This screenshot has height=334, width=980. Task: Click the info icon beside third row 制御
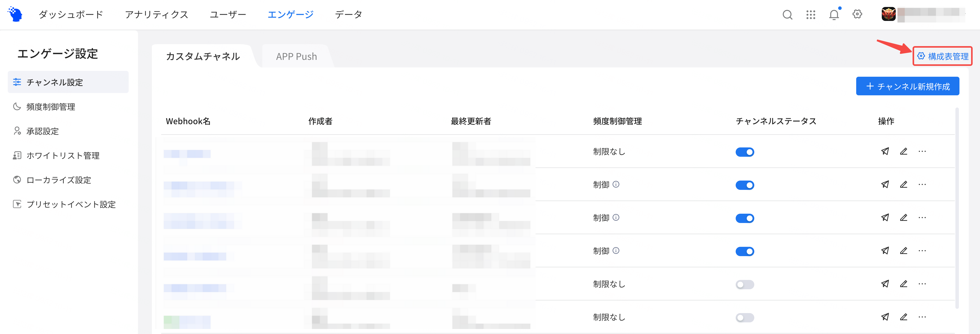coord(616,218)
